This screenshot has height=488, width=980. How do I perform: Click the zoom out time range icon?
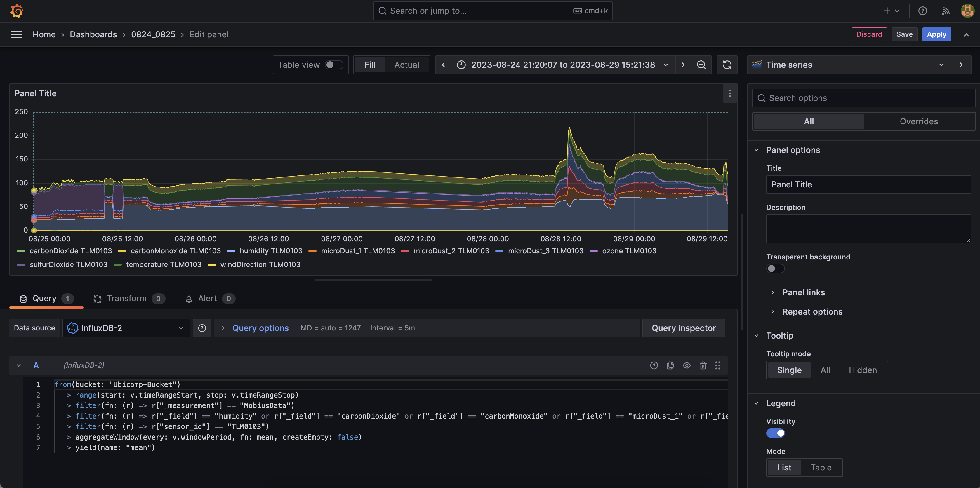click(701, 65)
